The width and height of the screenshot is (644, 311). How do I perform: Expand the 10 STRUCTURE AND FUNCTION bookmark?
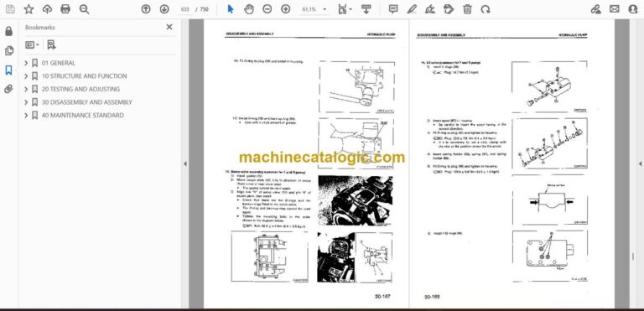point(26,76)
